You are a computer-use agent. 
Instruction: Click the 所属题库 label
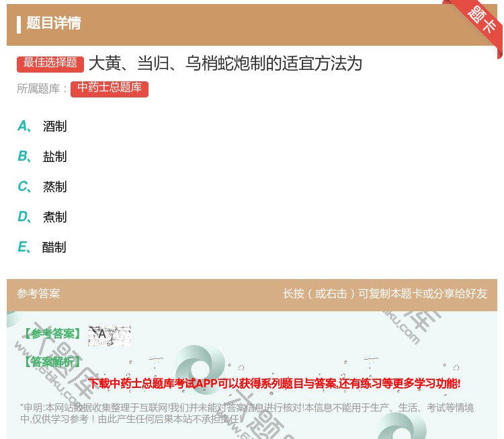point(42,89)
